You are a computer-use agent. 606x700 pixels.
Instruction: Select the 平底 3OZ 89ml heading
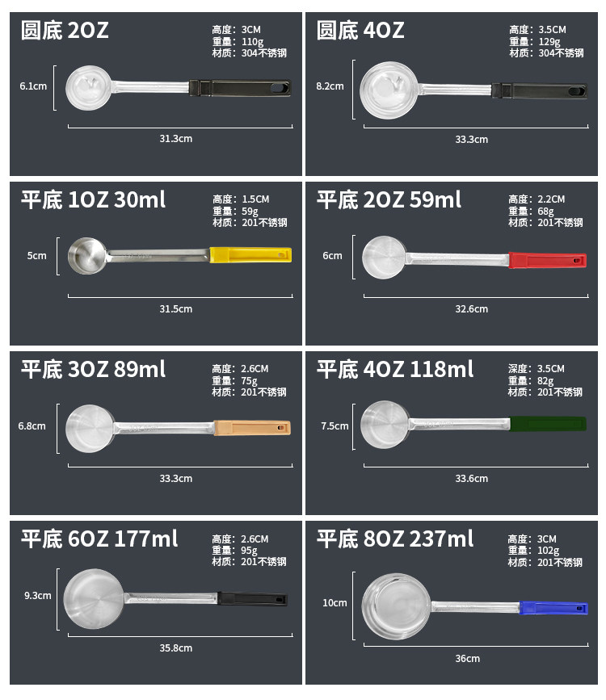click(x=93, y=369)
